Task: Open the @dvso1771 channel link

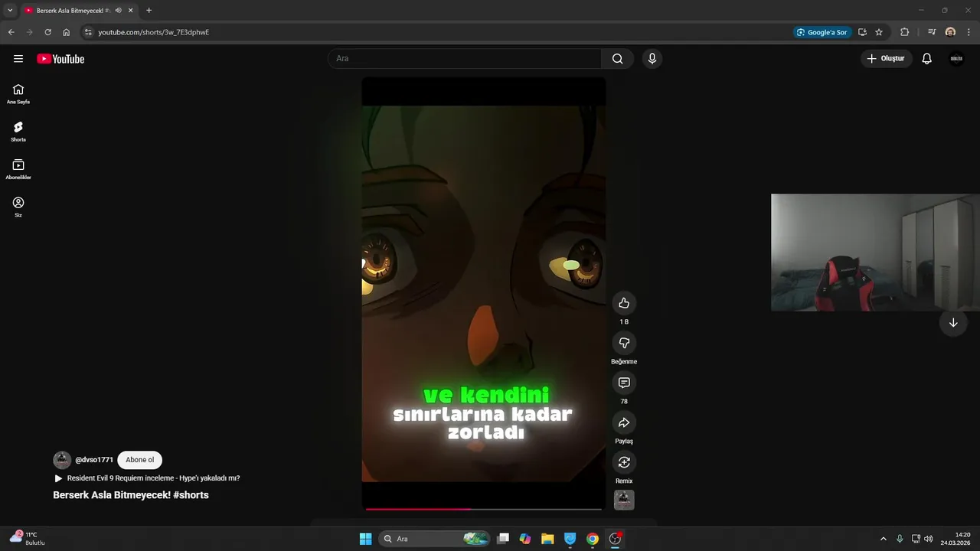Action: (94, 460)
